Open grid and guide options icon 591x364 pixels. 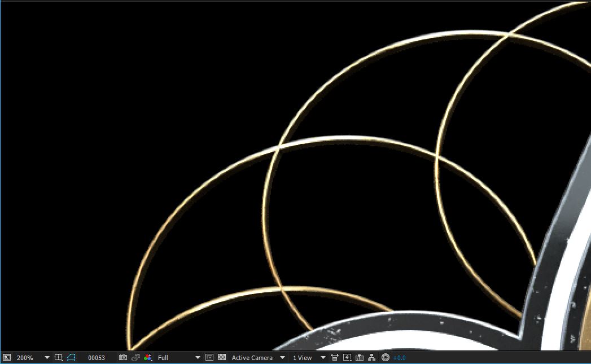click(x=58, y=357)
